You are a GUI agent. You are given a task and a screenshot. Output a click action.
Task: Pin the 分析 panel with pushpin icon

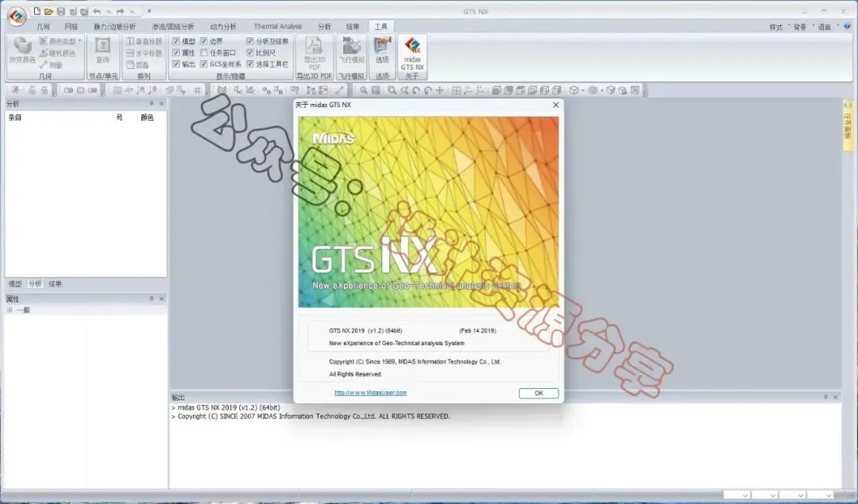152,103
